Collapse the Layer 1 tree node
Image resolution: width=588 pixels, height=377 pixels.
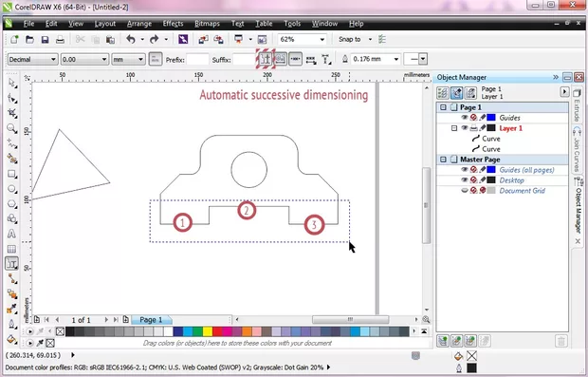(x=454, y=128)
